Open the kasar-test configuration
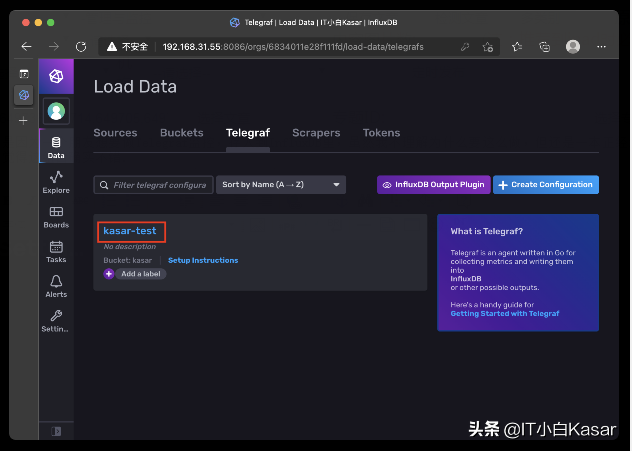The height and width of the screenshot is (451, 632). (x=130, y=231)
